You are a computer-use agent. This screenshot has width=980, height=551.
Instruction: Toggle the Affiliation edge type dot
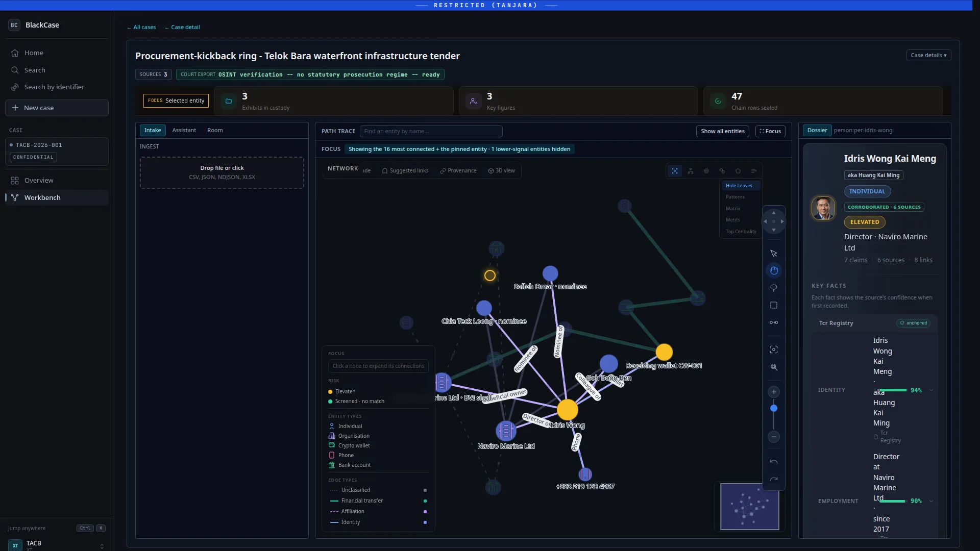[425, 512]
